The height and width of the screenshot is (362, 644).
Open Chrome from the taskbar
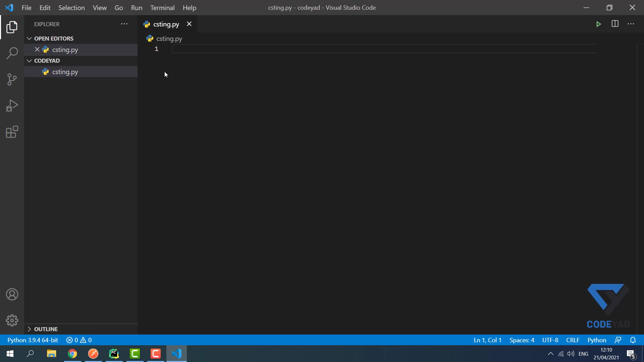[72, 354]
